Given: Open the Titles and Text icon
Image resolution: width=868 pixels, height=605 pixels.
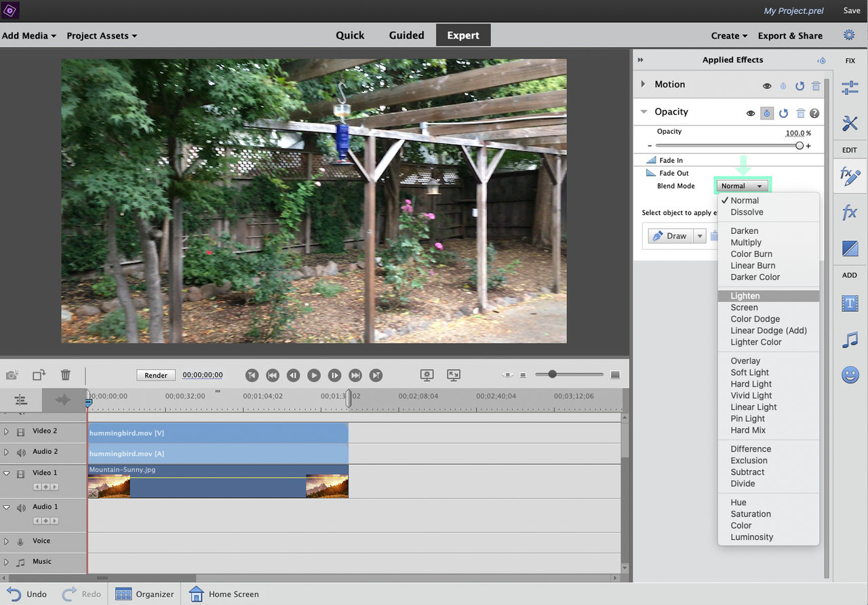Looking at the screenshot, I should click(x=850, y=303).
